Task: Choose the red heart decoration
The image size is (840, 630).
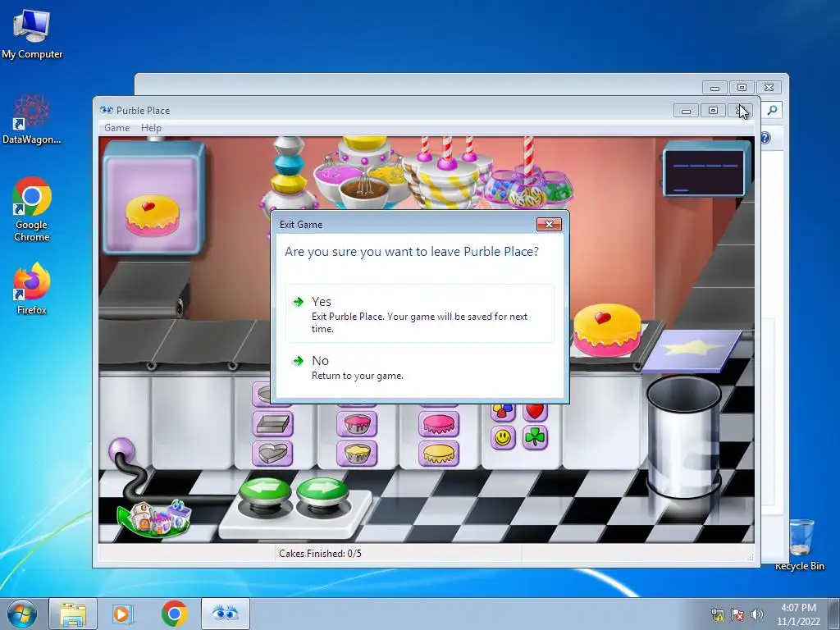Action: point(535,412)
